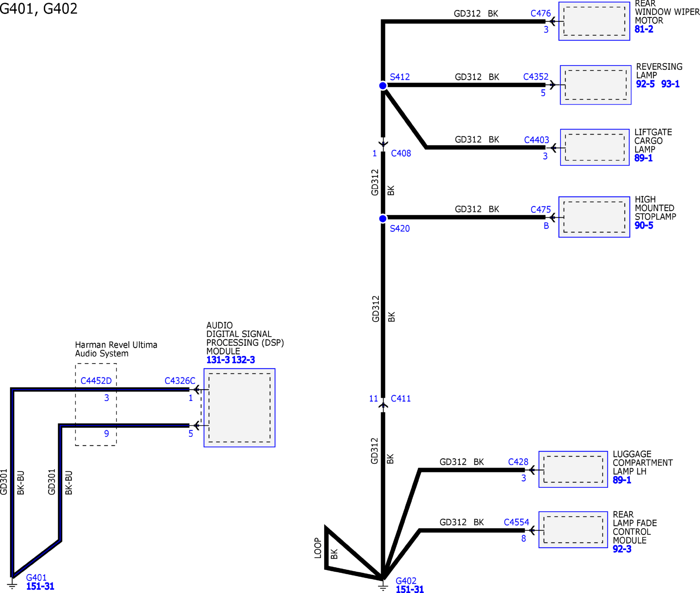Open page link 93-1 beside Reversing Lamp
Image resolution: width=700 pixels, height=593 pixels.
(x=670, y=84)
